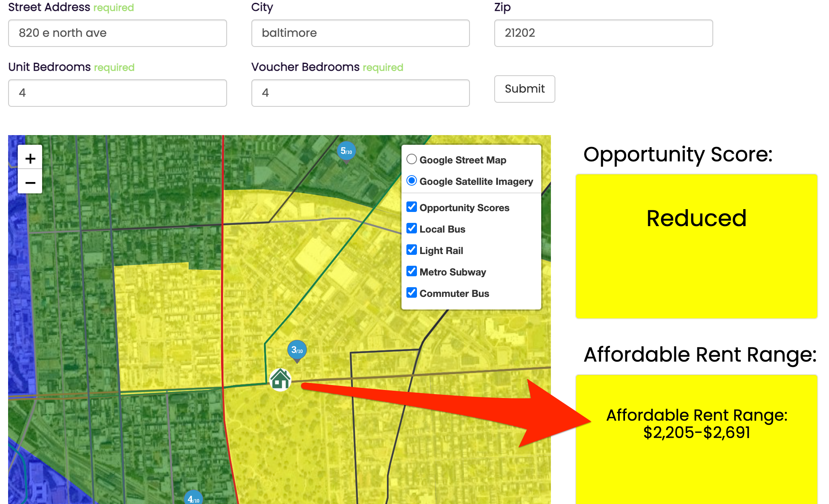The width and height of the screenshot is (829, 504).
Task: Focus the City text field
Action: [x=360, y=33]
